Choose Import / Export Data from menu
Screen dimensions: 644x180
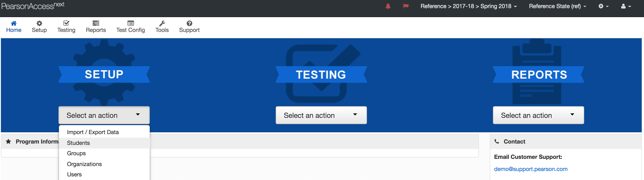(93, 132)
